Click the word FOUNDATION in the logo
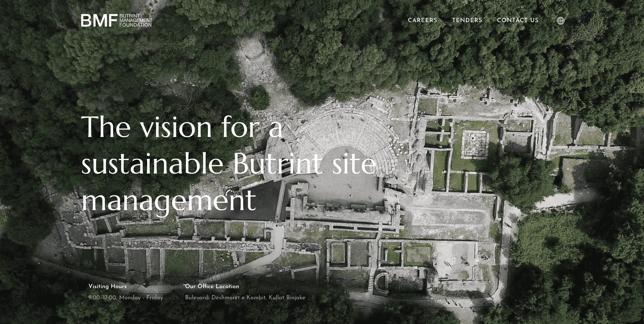Screen dimensions: 644x324 click(x=135, y=25)
